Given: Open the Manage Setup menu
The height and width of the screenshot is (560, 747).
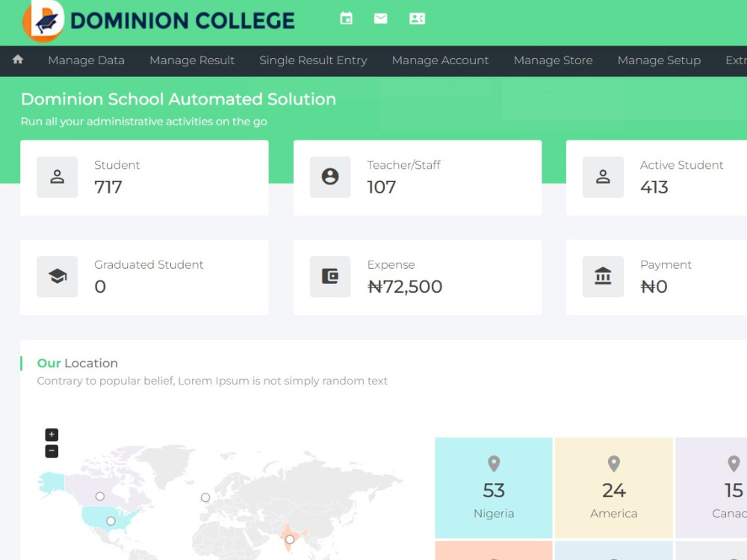Looking at the screenshot, I should click(660, 60).
